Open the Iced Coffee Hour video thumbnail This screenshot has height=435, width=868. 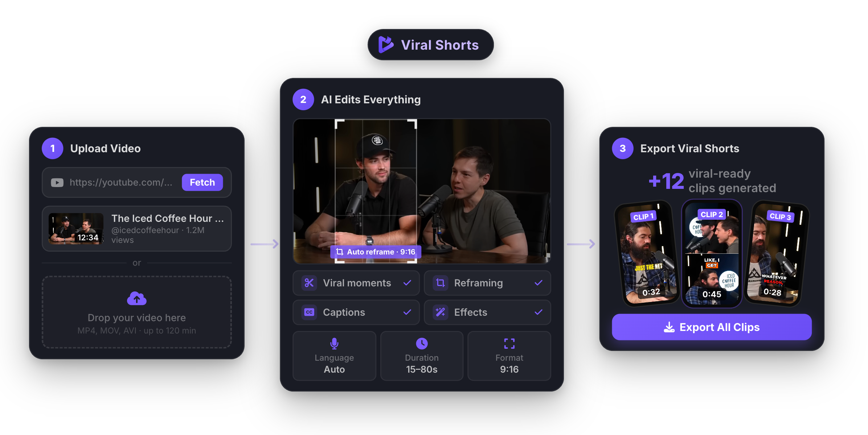[76, 229]
